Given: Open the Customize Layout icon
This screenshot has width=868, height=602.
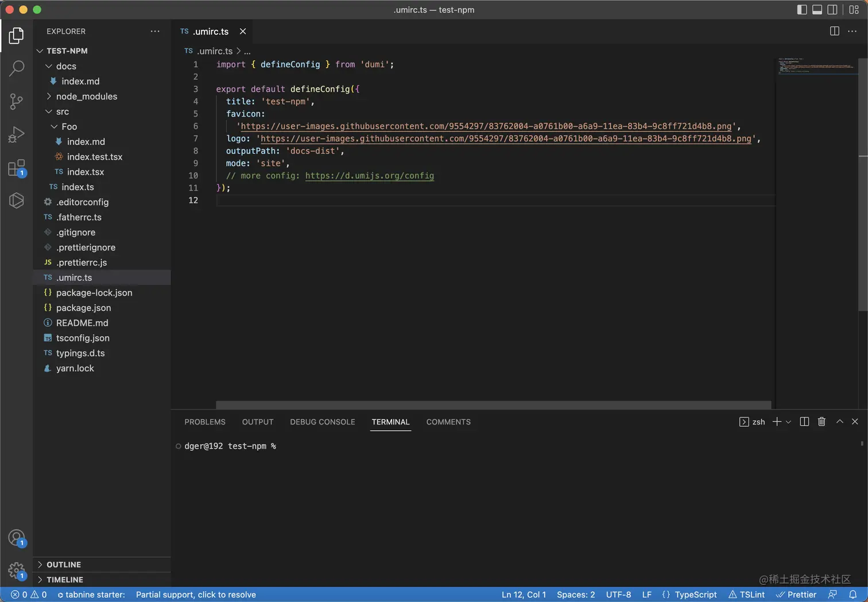Looking at the screenshot, I should point(854,10).
